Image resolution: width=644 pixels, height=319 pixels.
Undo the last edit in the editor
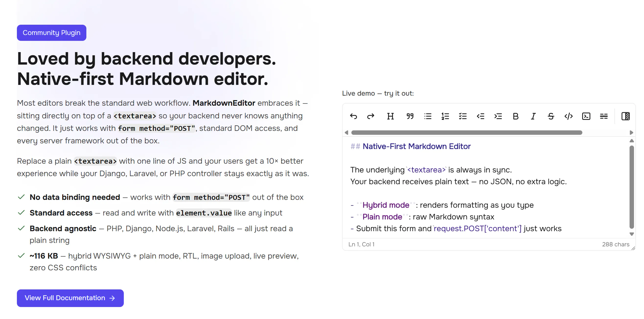[353, 116]
